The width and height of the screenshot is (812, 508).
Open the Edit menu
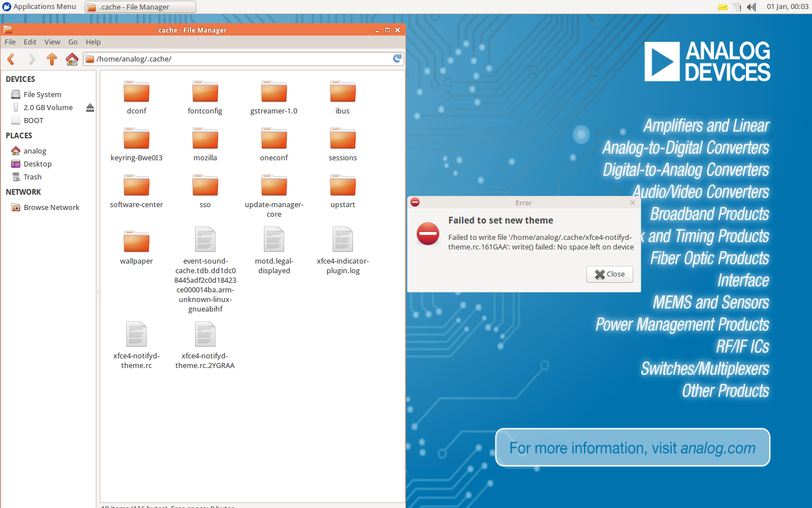tap(30, 42)
